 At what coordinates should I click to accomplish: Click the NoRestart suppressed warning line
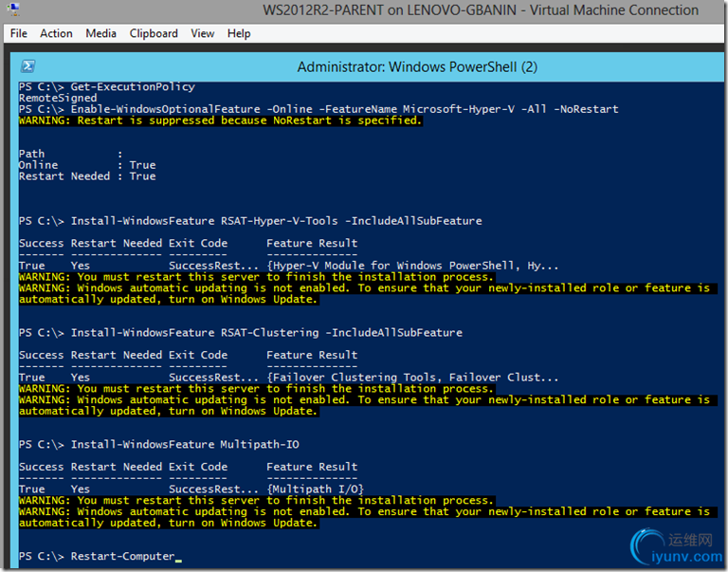coord(221,120)
